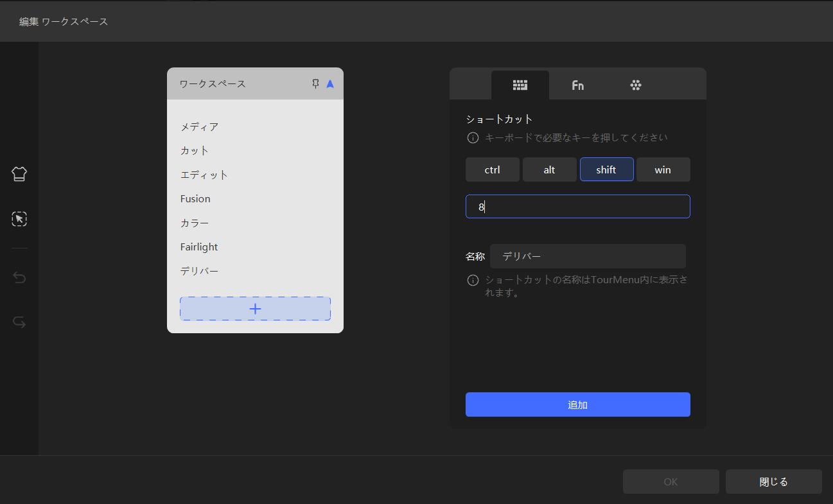Disable the shift modifier key
The height and width of the screenshot is (504, 833).
pos(607,169)
